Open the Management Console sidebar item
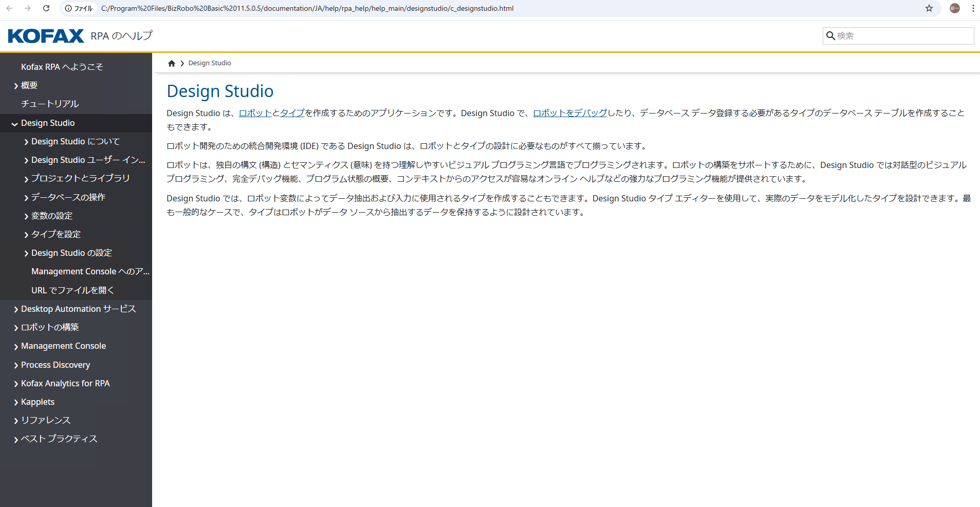 point(63,345)
